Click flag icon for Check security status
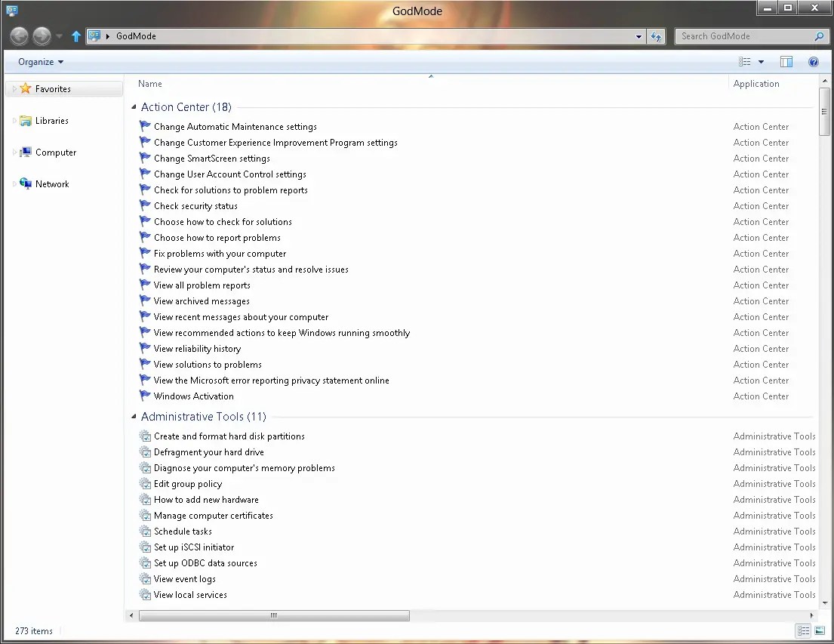The width and height of the screenshot is (834, 644). 145,205
